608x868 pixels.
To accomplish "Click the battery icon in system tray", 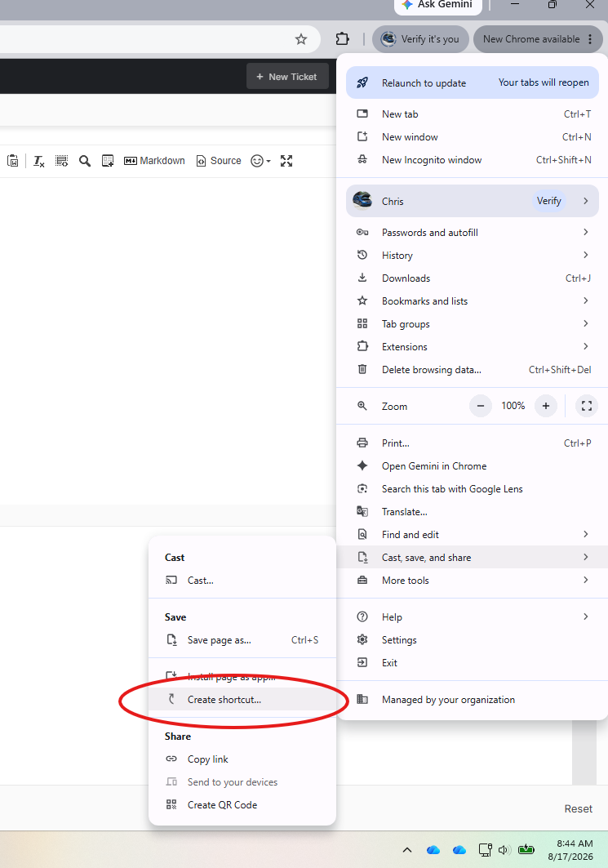I will [x=526, y=850].
